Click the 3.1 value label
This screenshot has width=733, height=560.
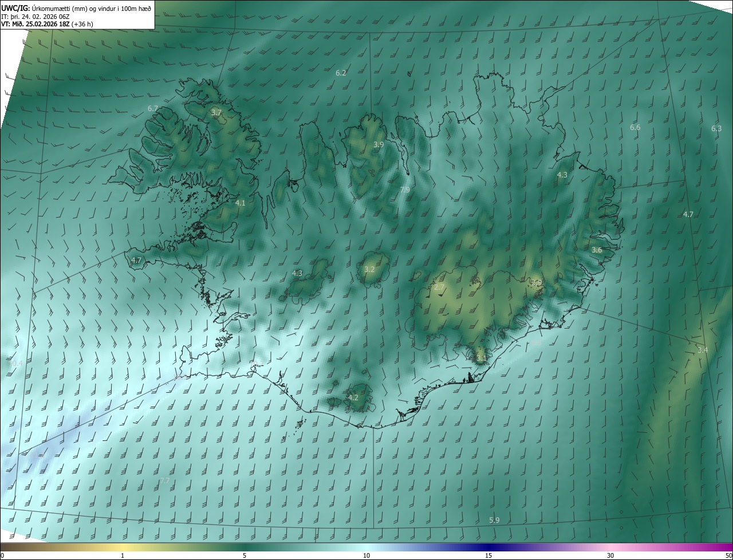pyautogui.click(x=482, y=358)
